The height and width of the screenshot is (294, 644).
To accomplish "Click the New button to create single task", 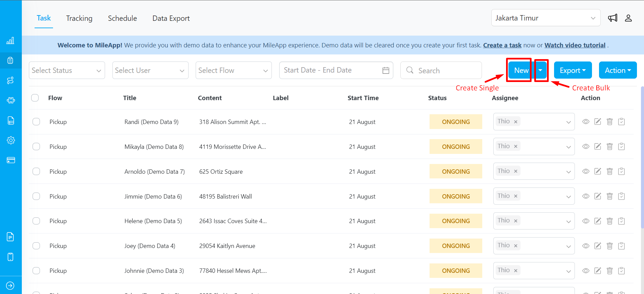I will click(x=521, y=70).
